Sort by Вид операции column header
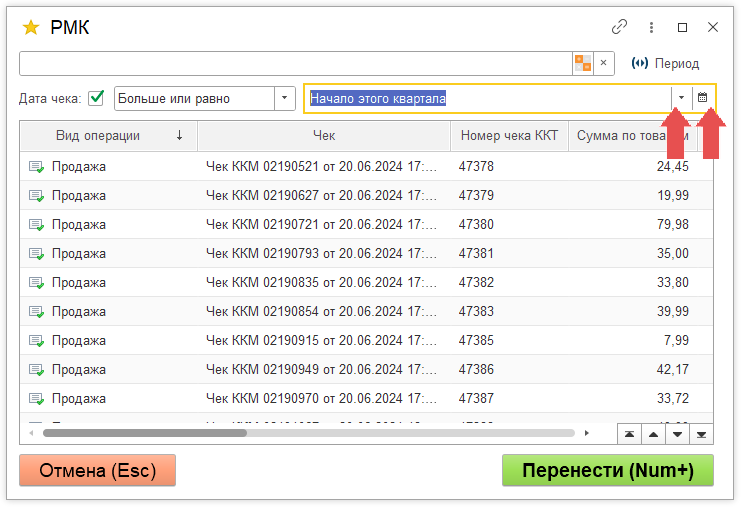Screen dimensions: 742x511 108,136
